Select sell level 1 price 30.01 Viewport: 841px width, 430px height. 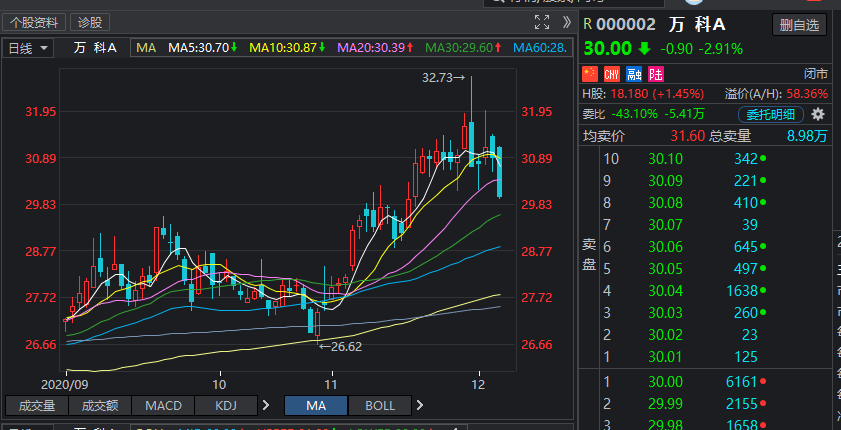[666, 357]
